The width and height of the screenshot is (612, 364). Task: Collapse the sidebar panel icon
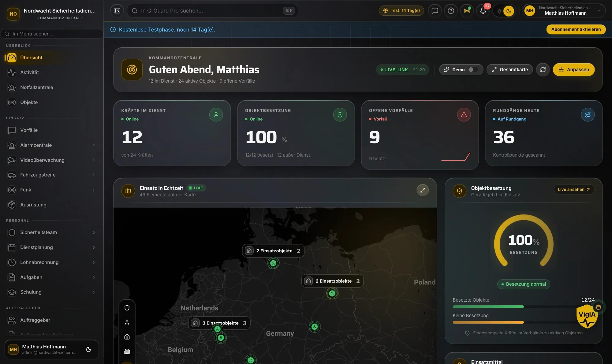[x=117, y=11]
